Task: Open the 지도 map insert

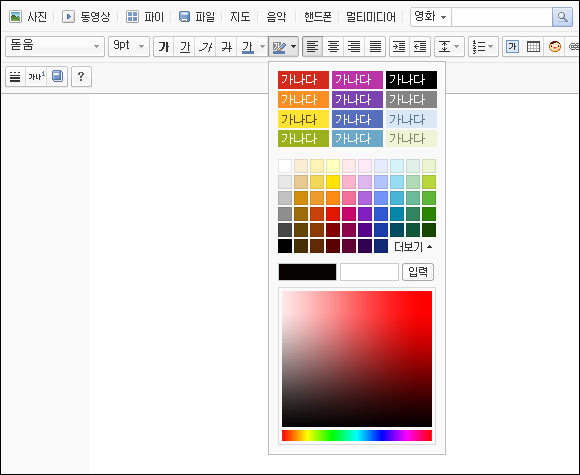Action: tap(240, 17)
